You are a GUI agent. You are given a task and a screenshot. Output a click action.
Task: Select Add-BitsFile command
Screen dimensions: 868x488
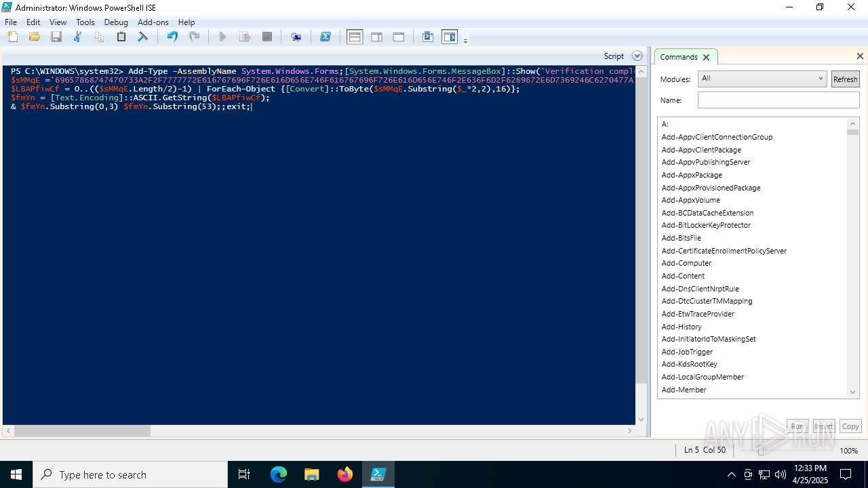click(x=682, y=238)
